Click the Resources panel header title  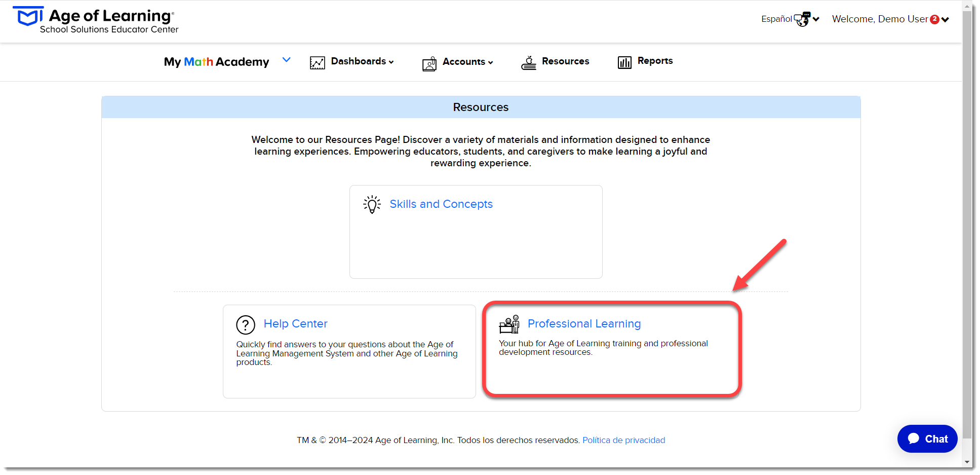[x=481, y=107]
